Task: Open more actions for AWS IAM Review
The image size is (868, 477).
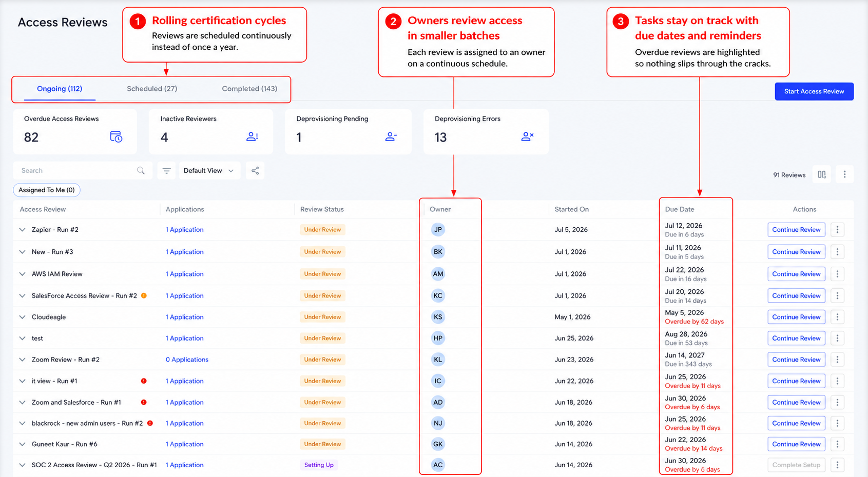Action: click(837, 274)
